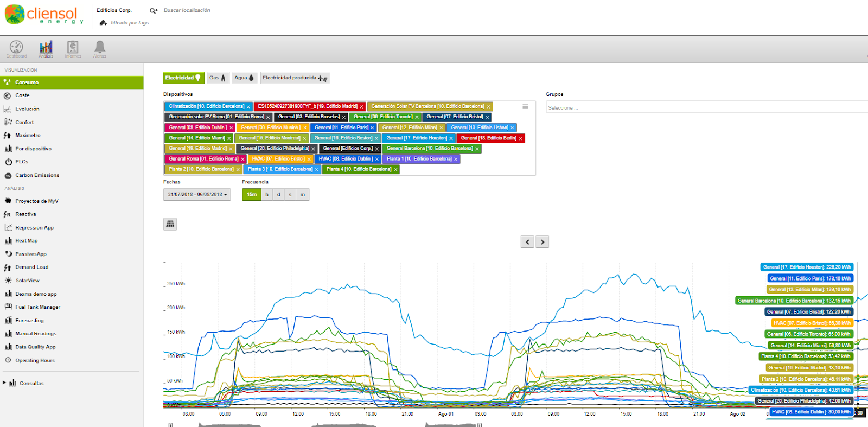
Task: Open the Grupos Seleccione dropdown
Action: tap(706, 107)
